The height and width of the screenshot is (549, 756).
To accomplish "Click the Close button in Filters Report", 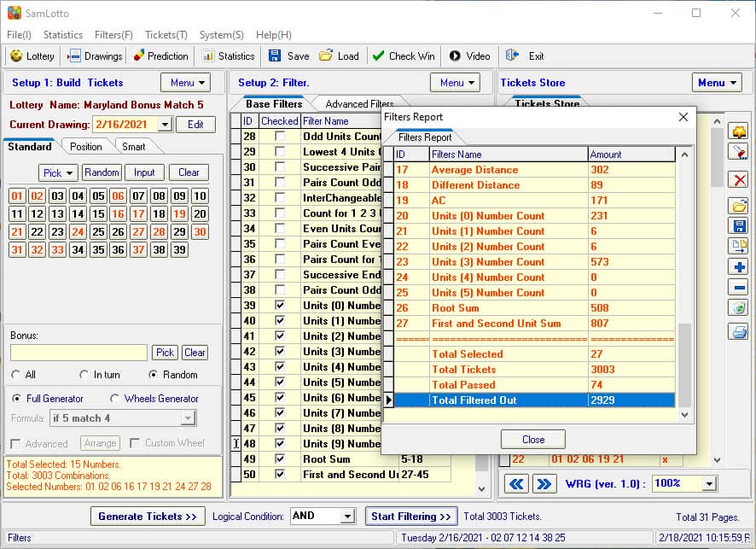I will [x=533, y=440].
